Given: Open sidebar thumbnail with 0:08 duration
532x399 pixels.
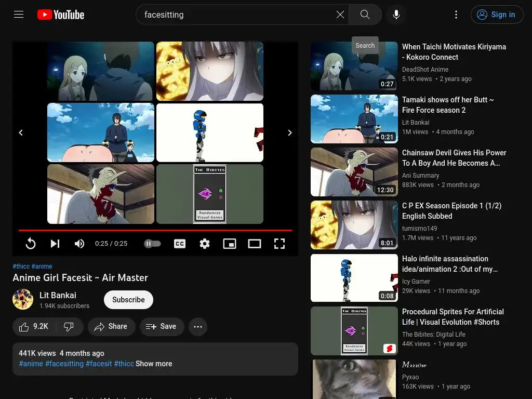Looking at the screenshot, I should (x=354, y=278).
